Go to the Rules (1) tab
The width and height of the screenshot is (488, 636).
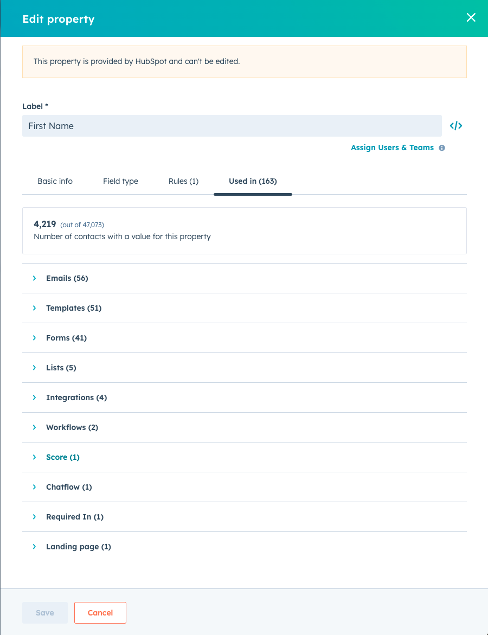click(x=183, y=181)
